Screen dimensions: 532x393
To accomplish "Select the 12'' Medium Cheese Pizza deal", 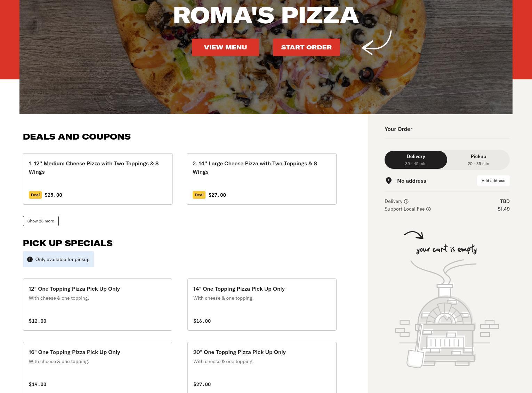I will pyautogui.click(x=98, y=179).
